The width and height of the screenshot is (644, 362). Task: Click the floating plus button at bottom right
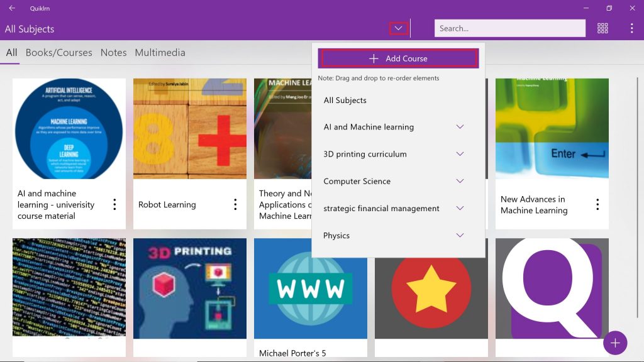pyautogui.click(x=615, y=343)
